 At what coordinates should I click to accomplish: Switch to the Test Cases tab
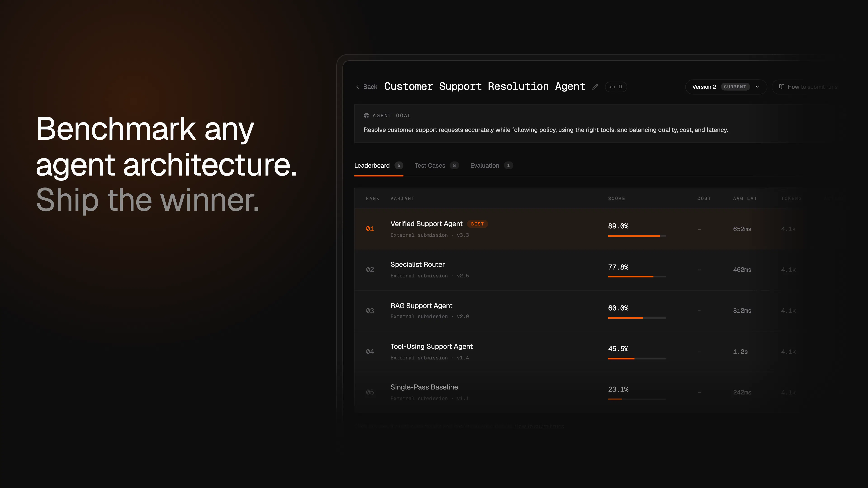coord(436,165)
